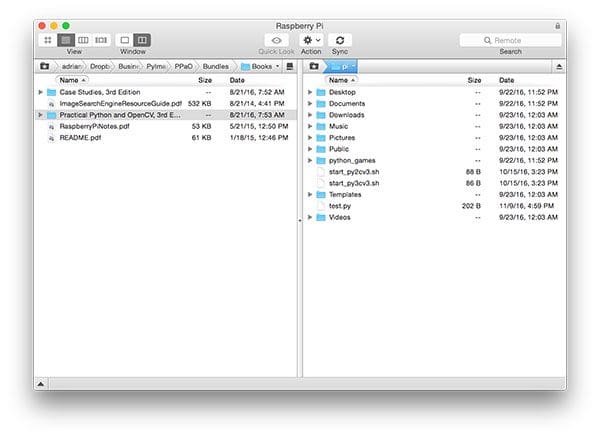Click the Templates folder icon

coord(321,194)
